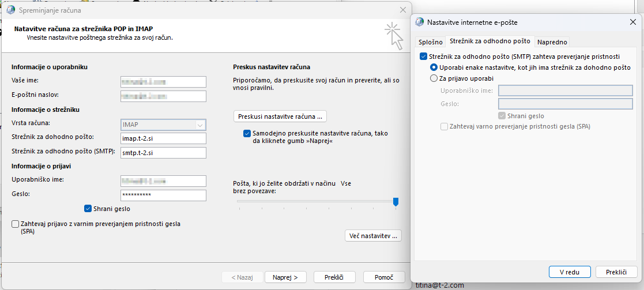
Task: Toggle SMTP zahteva preverjanje pristnosti checkbox
Action: click(424, 57)
